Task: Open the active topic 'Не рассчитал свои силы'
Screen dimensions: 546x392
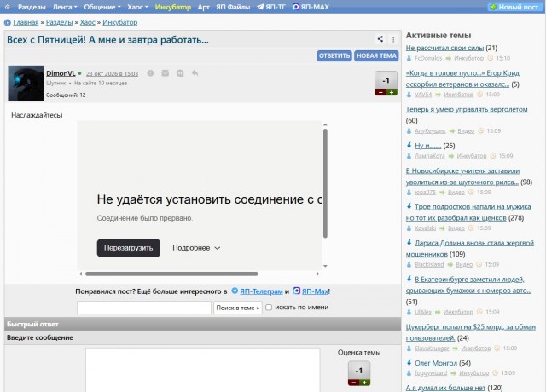Action: [444, 48]
